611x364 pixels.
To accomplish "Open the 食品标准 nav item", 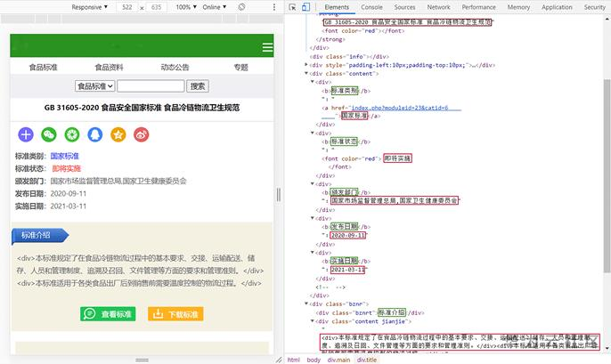I will [x=44, y=68].
